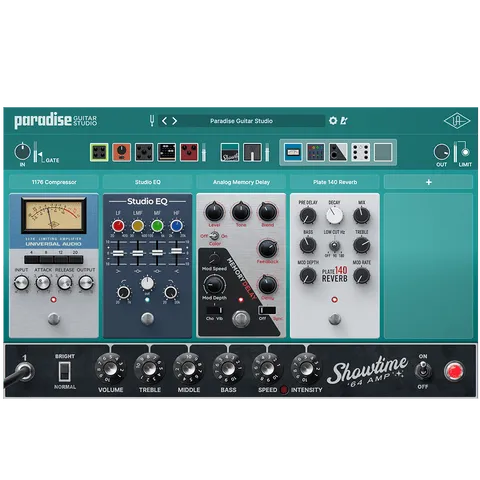
Task: Click the blue HF EQ knob
Action: 177,226
